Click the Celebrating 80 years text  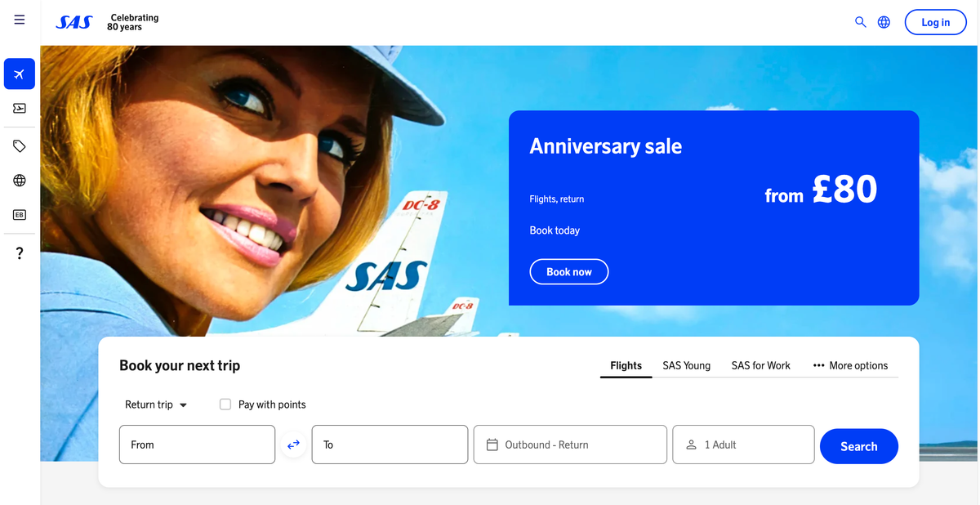pos(133,22)
